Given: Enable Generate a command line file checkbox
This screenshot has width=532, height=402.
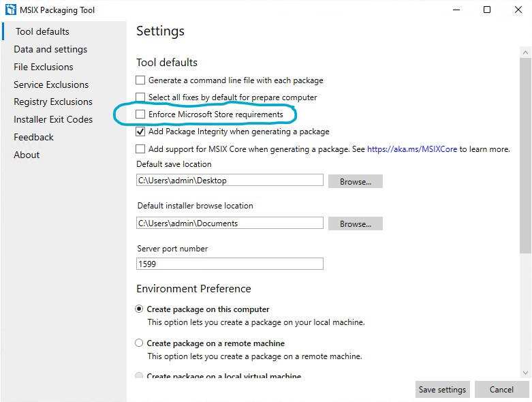Looking at the screenshot, I should pyautogui.click(x=140, y=80).
